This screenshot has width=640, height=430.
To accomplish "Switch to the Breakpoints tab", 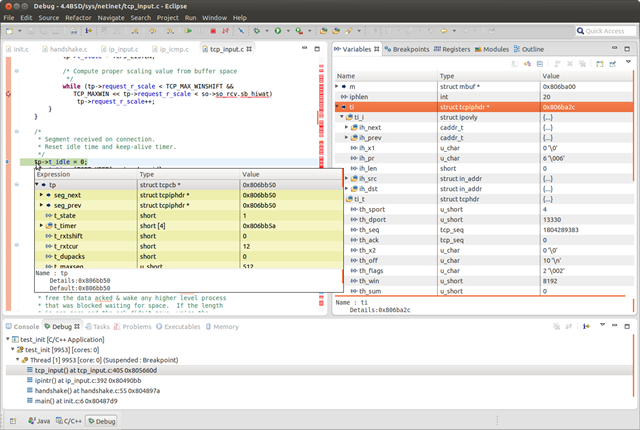I will [407, 49].
